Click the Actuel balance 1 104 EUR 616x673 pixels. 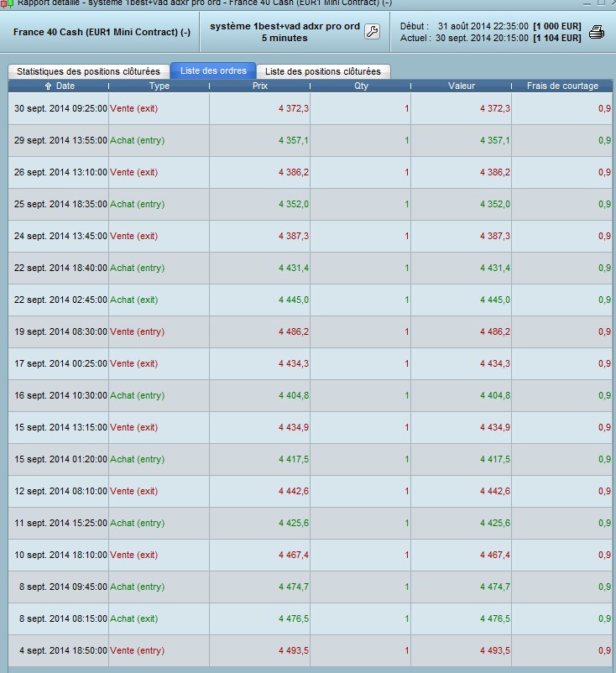556,38
